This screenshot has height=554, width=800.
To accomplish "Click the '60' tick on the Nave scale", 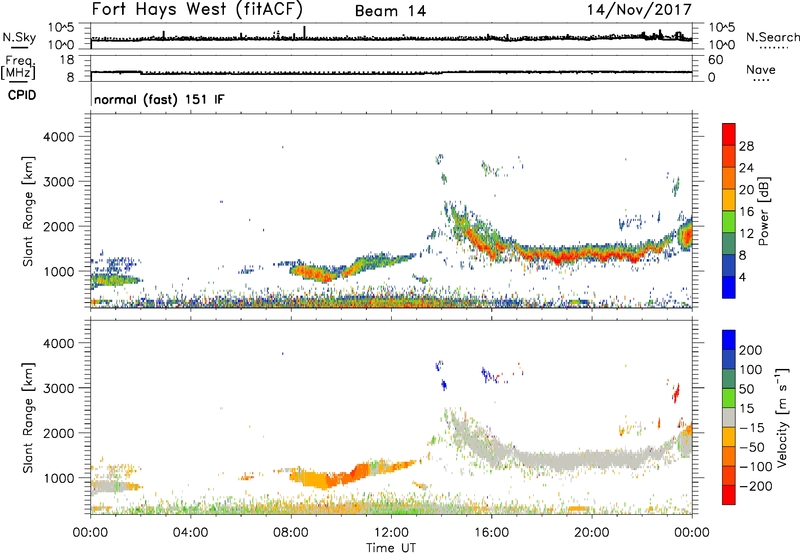I will point(715,60).
